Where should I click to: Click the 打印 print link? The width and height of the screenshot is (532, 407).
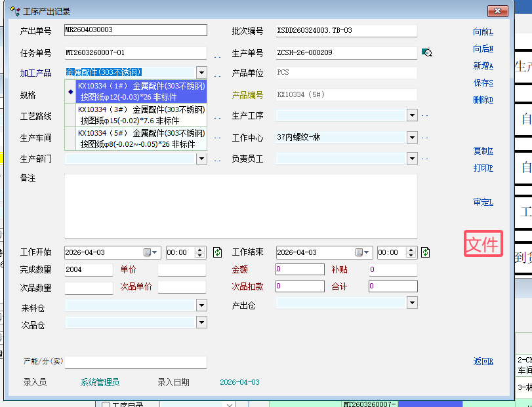[x=482, y=168]
